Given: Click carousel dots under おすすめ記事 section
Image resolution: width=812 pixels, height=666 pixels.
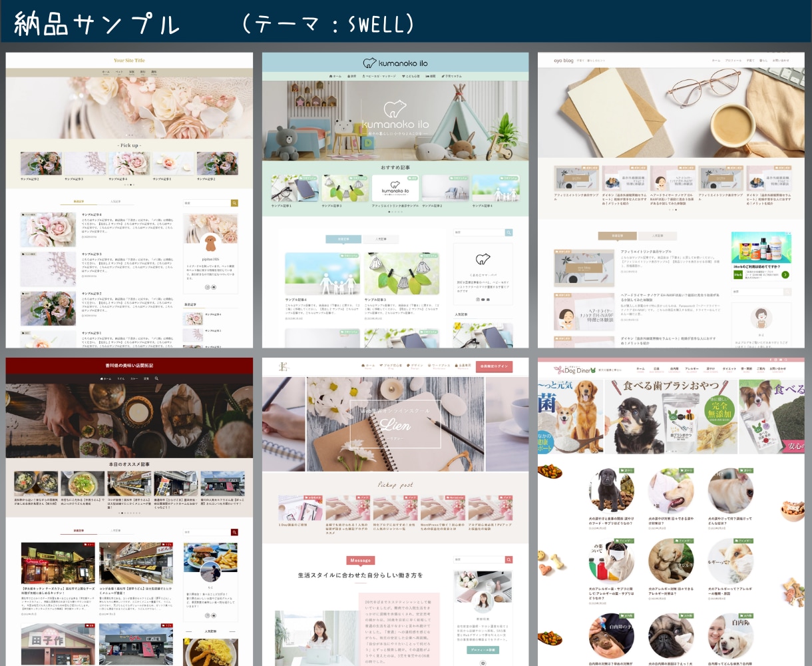Looking at the screenshot, I should coord(395,212).
